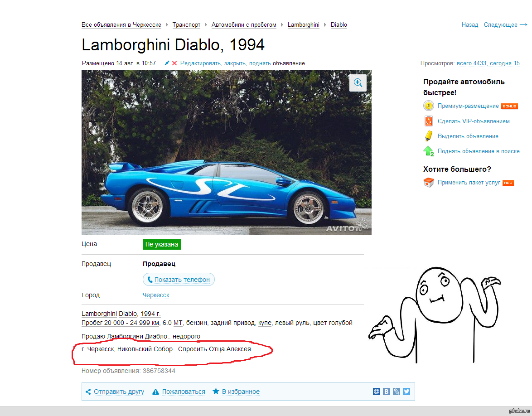The width and height of the screenshot is (532, 416).
Task: Click the green Не указана price label
Action: (x=161, y=244)
